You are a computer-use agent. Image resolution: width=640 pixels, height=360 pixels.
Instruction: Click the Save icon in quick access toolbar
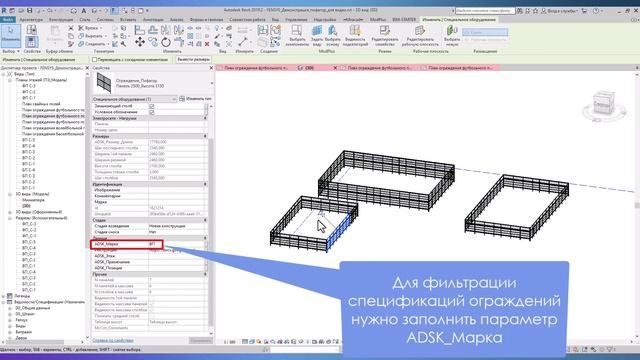[29, 11]
